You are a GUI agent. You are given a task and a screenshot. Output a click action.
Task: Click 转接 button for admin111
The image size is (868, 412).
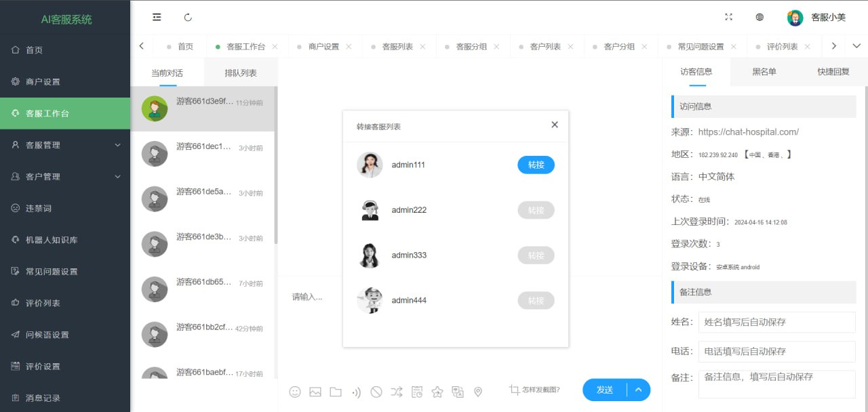tap(536, 165)
